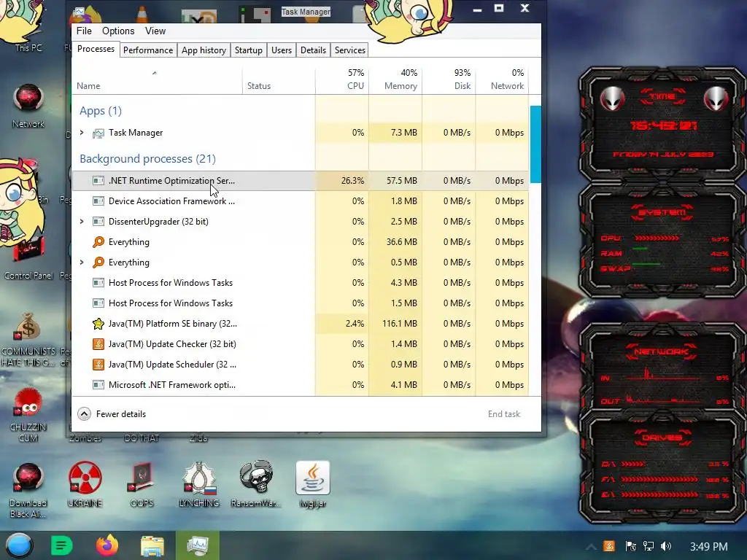Select the LYNCHING desktop shortcut icon
The image size is (747, 560).
click(199, 484)
